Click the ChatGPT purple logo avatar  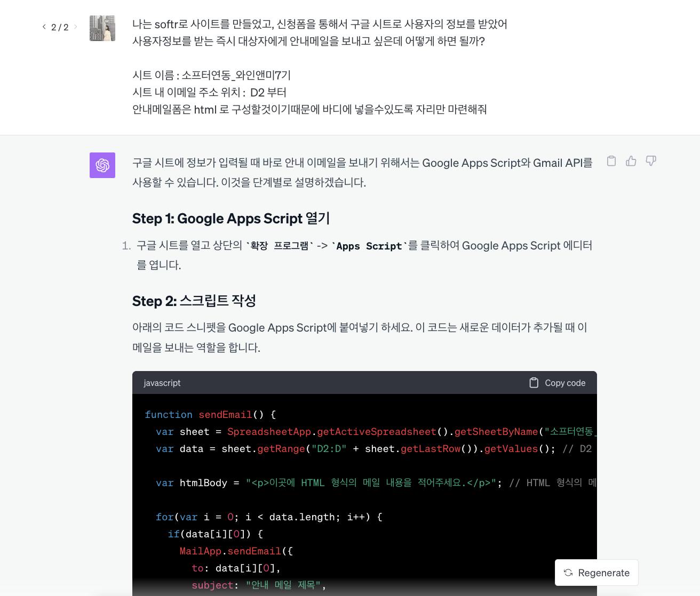[102, 165]
